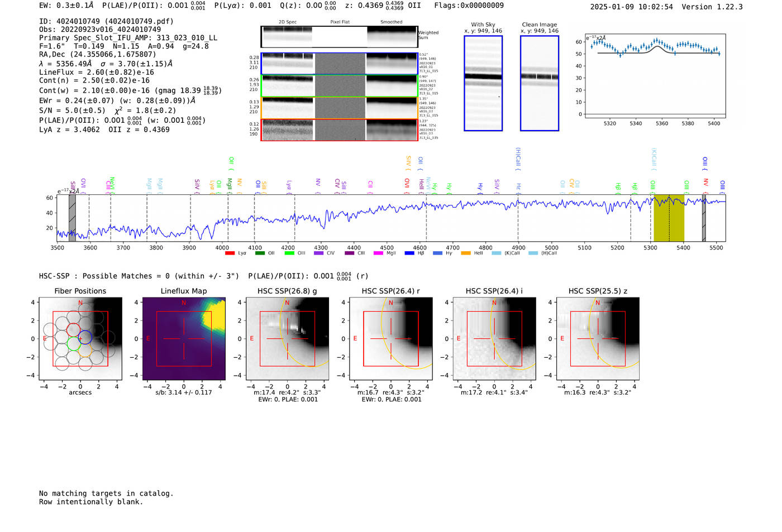Click the P(Lyα): 0.001 header value
The width and height of the screenshot is (782, 532).
pos(243,5)
